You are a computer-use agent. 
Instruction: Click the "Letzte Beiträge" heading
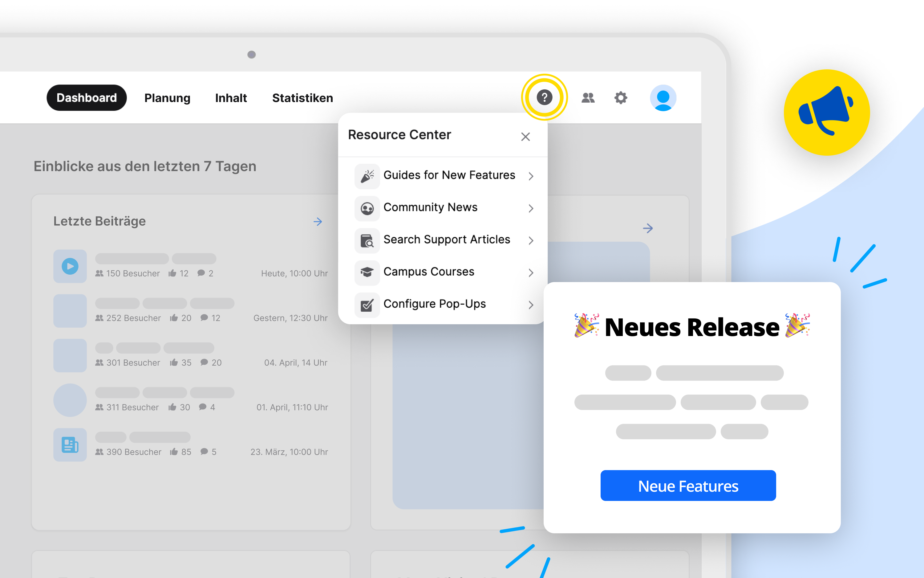click(99, 221)
